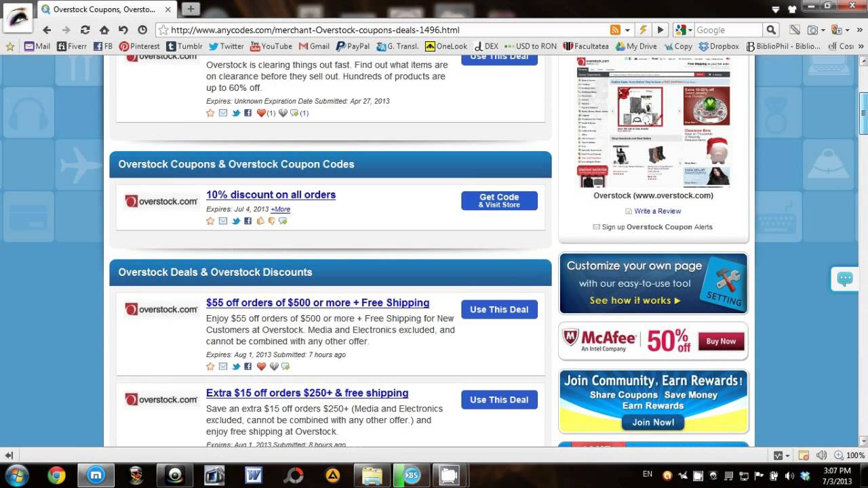Open the Pinterest bookmark
Screen dimensions: 868x488
click(x=140, y=47)
